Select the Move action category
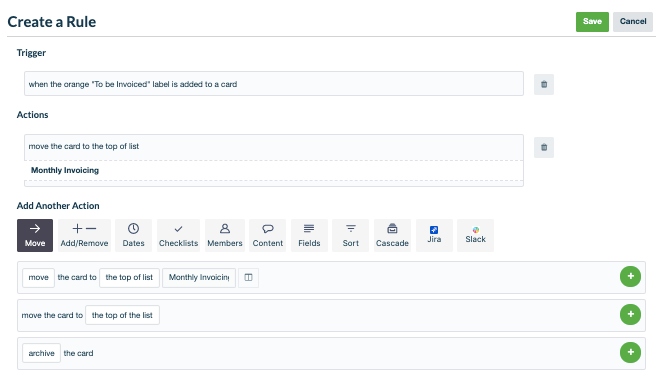Viewport: 666px width, 387px height. pyautogui.click(x=35, y=235)
